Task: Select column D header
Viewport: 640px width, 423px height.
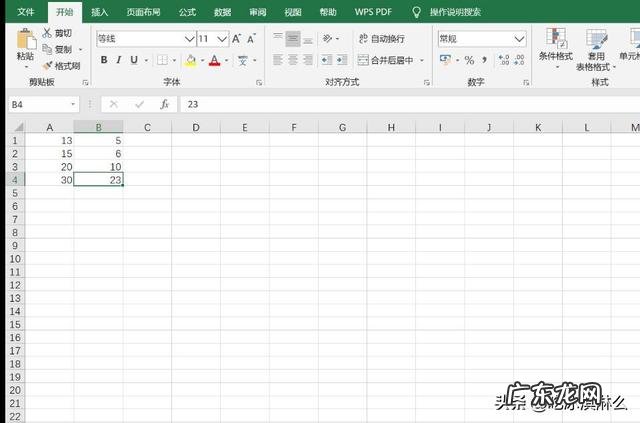Action: coord(196,127)
